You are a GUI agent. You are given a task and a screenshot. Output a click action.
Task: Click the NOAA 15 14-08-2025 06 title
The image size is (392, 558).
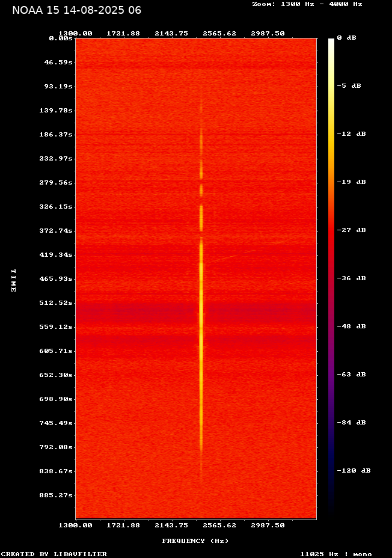(77, 10)
